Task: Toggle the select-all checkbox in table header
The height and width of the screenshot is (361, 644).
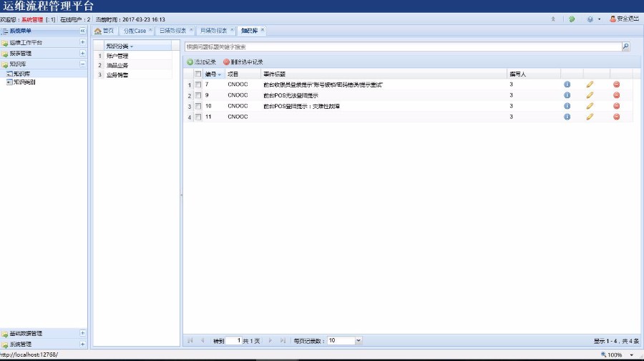Action: coord(198,74)
